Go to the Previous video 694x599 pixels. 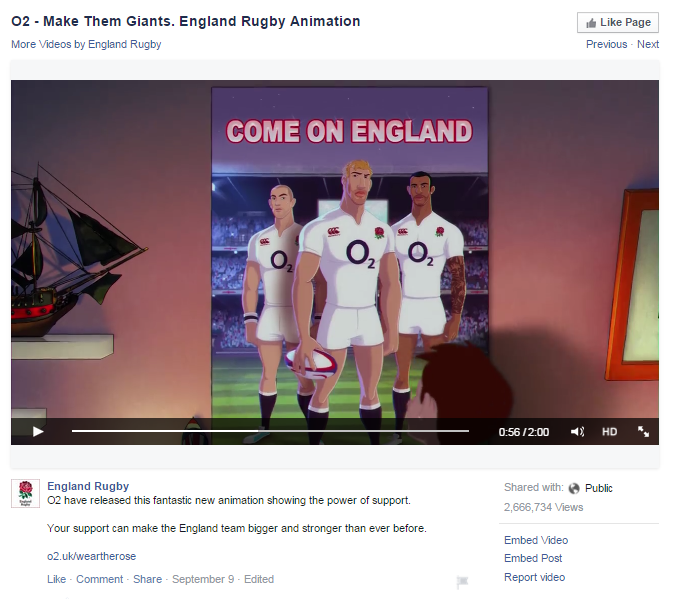pyautogui.click(x=606, y=44)
